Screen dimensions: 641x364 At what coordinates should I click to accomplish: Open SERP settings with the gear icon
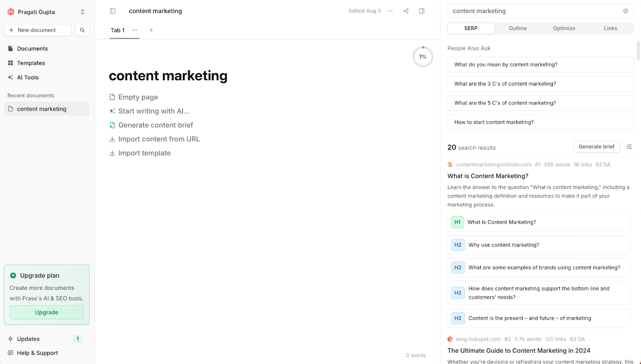(625, 11)
